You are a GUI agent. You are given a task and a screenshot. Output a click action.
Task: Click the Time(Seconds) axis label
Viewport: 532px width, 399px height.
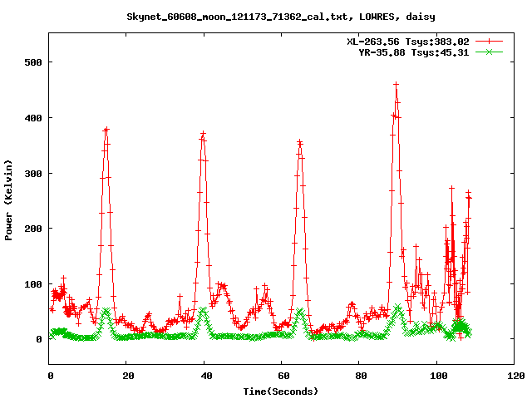[281, 392]
